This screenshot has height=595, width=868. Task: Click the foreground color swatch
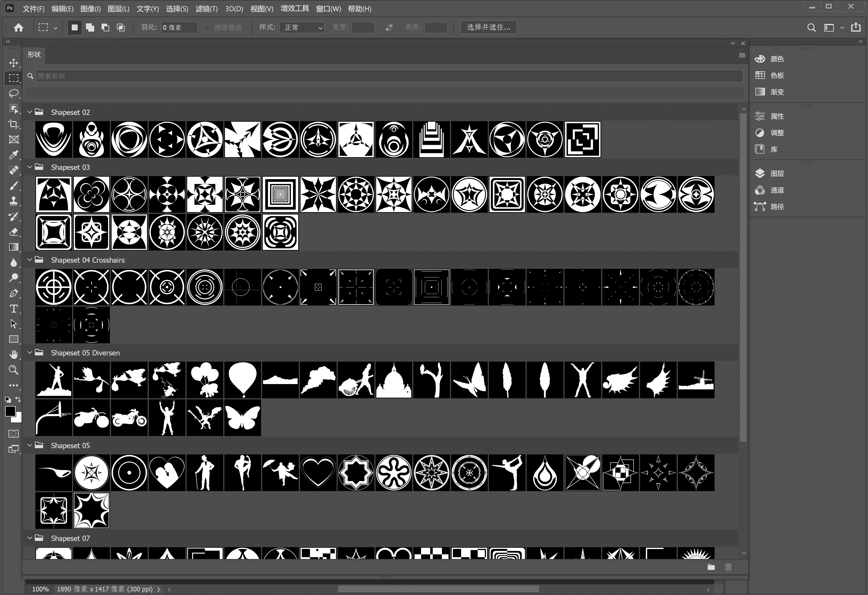[x=10, y=411]
